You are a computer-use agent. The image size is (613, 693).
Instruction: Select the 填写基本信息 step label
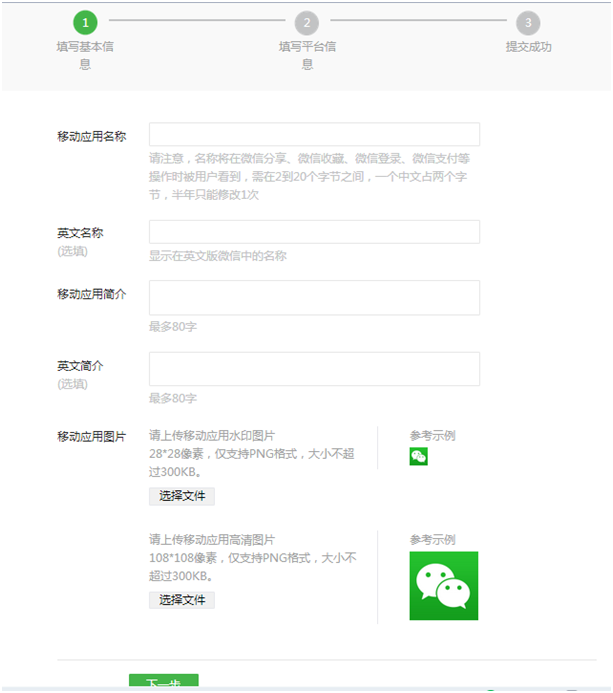point(85,55)
